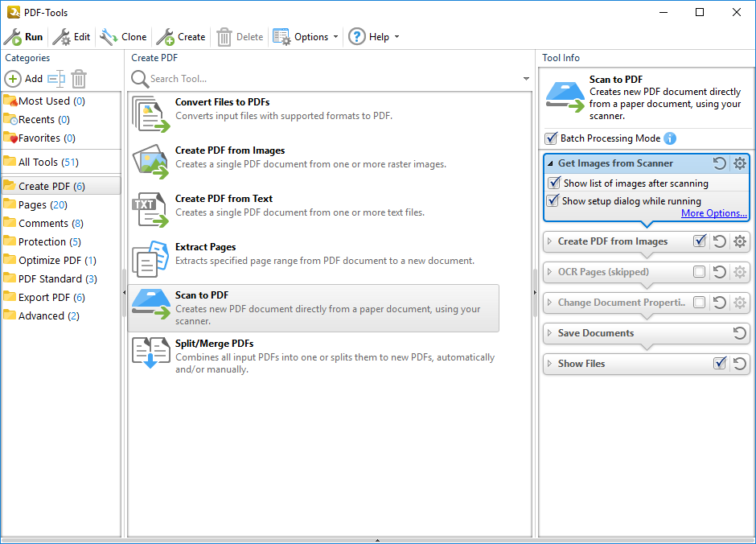The image size is (756, 544).
Task: Open the Pages category
Action: [x=61, y=204]
